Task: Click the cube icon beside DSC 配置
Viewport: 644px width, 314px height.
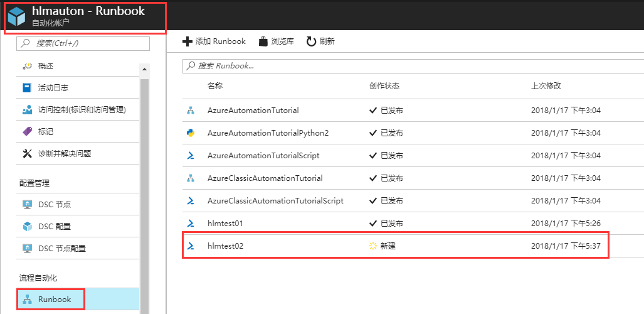Action: point(27,226)
